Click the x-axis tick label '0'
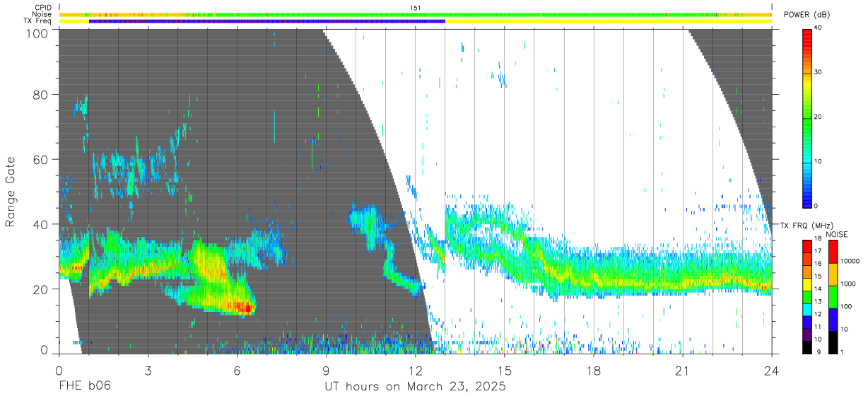 [x=59, y=370]
